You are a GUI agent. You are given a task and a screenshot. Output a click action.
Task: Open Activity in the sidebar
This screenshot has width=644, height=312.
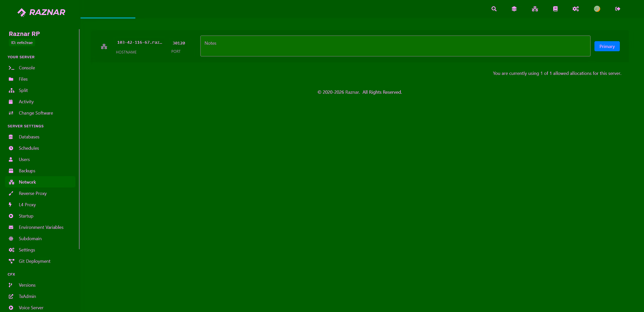[x=40, y=102]
